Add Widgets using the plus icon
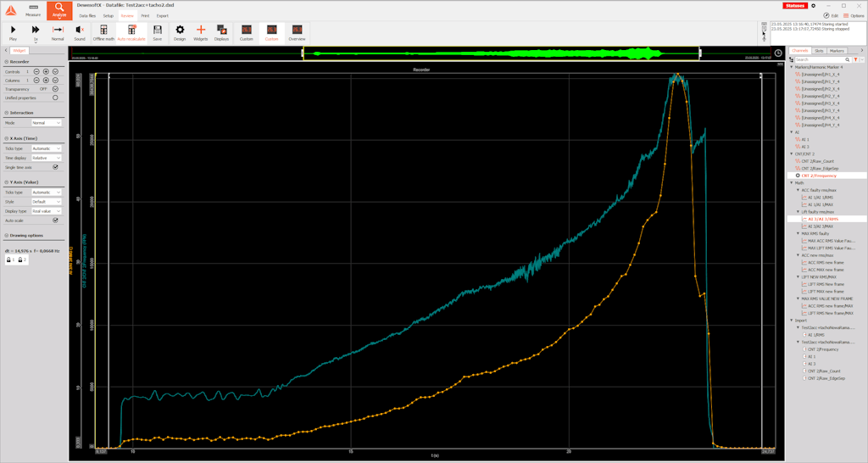 [201, 32]
